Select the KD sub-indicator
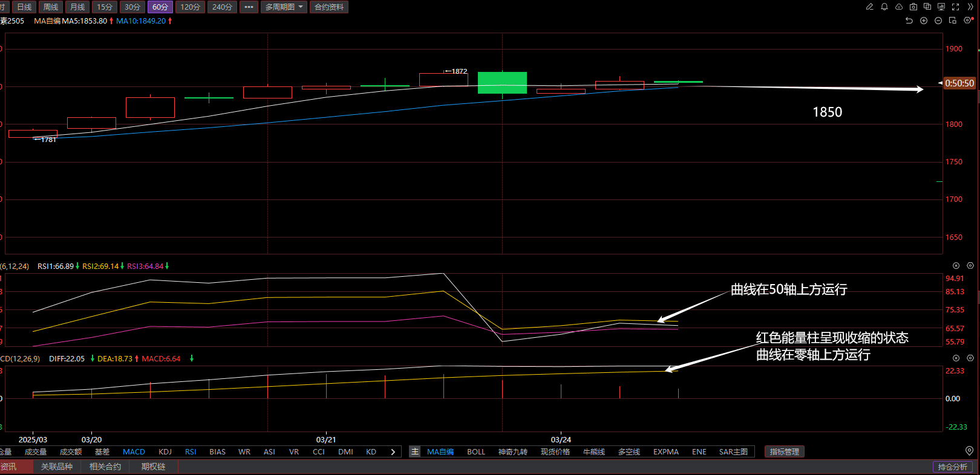Screen dimensions: 980x475 pyautogui.click(x=371, y=451)
